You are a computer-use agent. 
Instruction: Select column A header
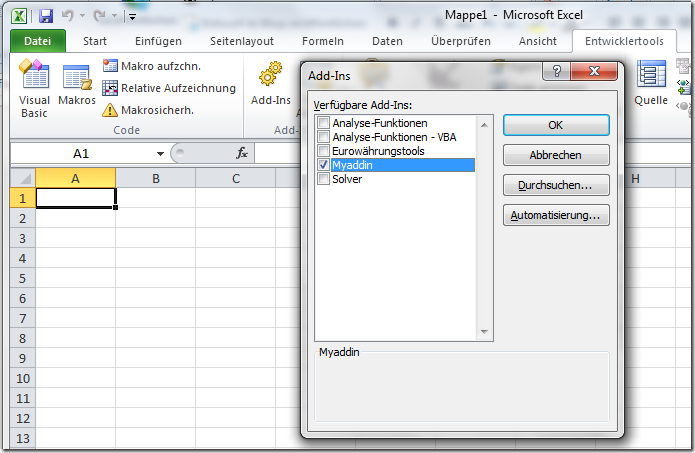pos(76,178)
